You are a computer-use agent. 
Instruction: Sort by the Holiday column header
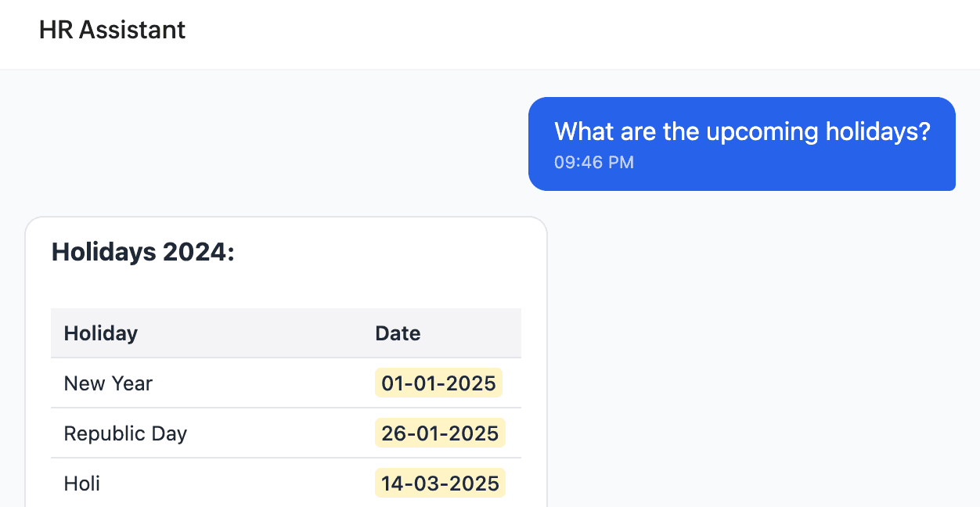(100, 333)
